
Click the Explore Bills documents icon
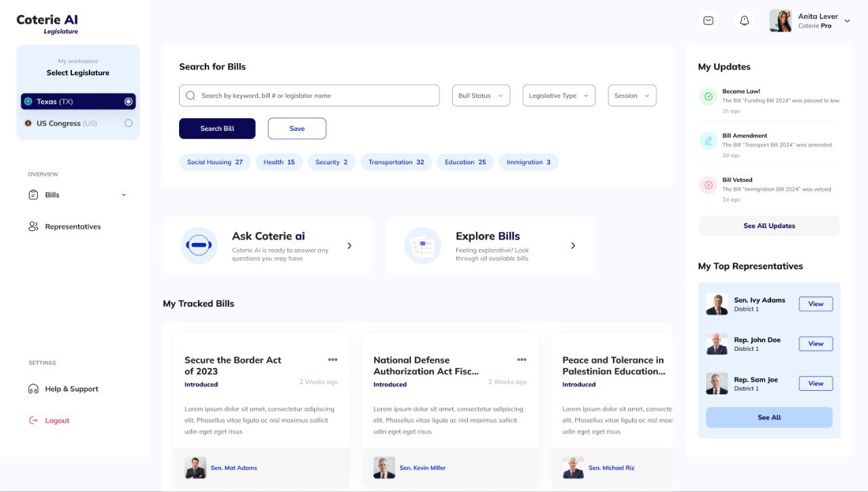[x=422, y=246]
